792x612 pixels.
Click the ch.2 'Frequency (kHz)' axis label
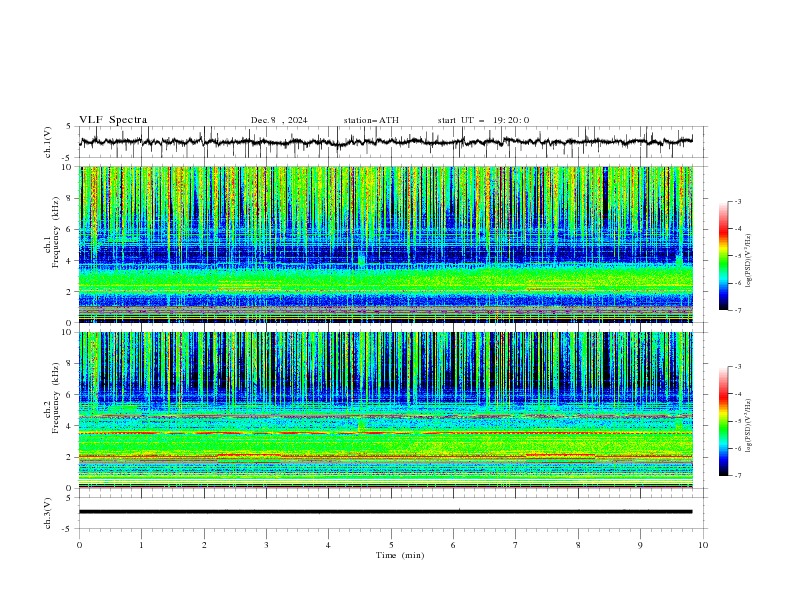56,398
